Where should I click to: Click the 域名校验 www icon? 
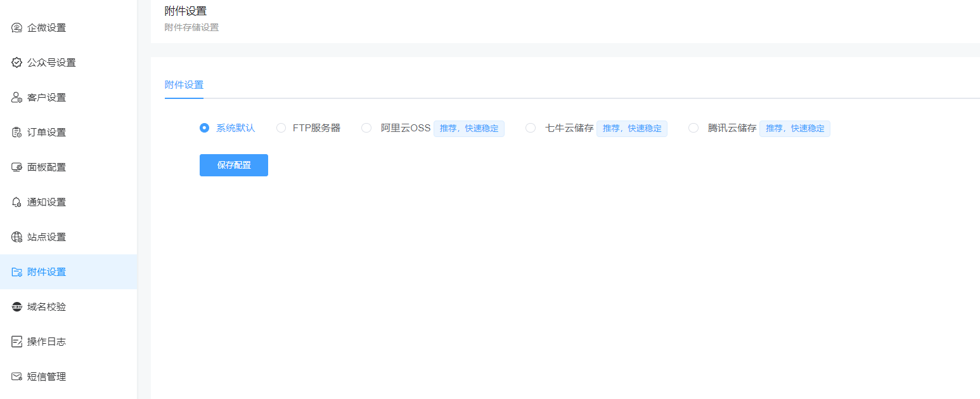(x=17, y=307)
